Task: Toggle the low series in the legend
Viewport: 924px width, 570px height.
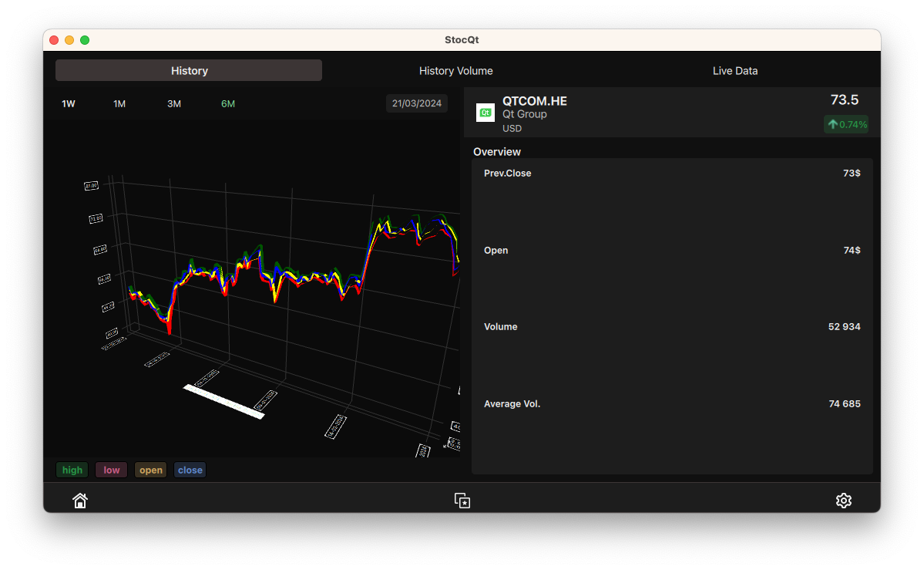Action: pos(111,470)
